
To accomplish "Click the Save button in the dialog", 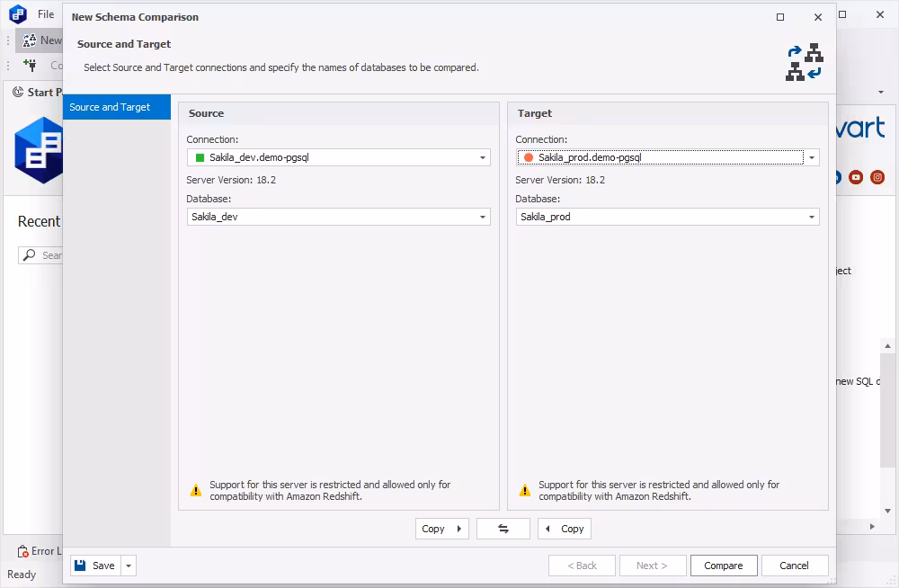I will coord(96,566).
